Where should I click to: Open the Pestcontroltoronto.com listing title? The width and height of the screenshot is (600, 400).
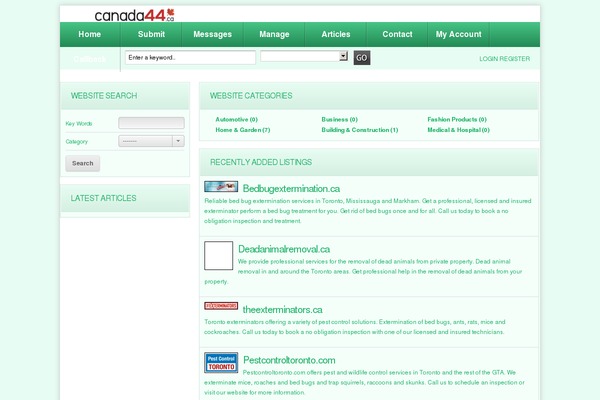pyautogui.click(x=289, y=360)
